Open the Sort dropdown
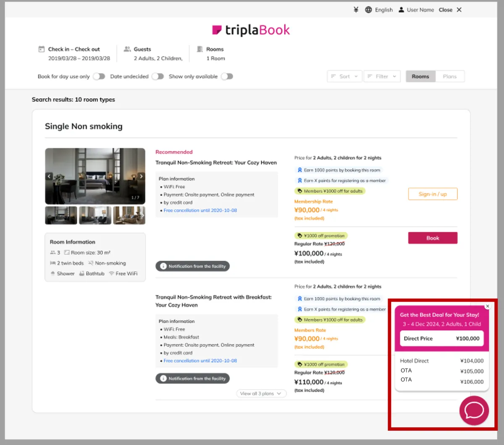This screenshot has height=445, width=504. pos(344,76)
